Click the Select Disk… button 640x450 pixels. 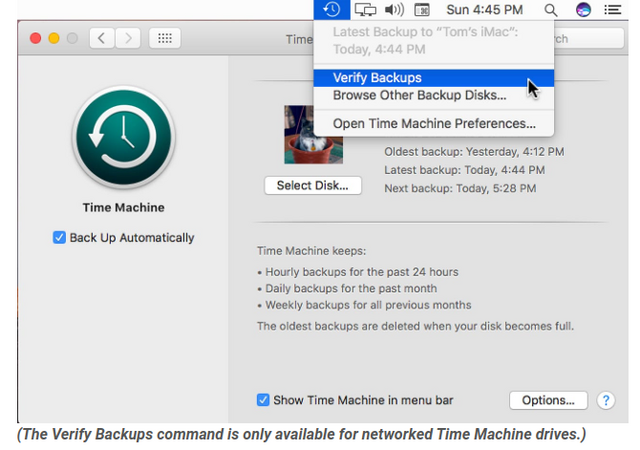click(313, 185)
